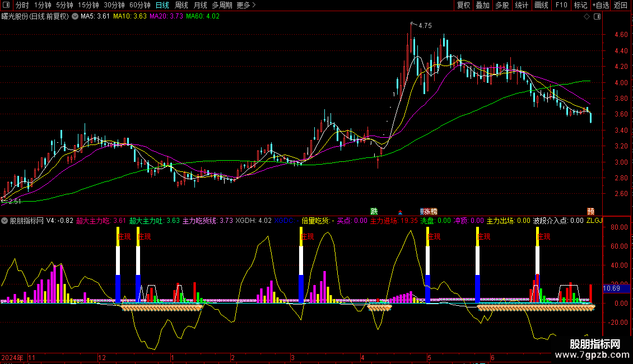Click the 叠加 overlay button
633x364 pixels.
tap(483, 5)
